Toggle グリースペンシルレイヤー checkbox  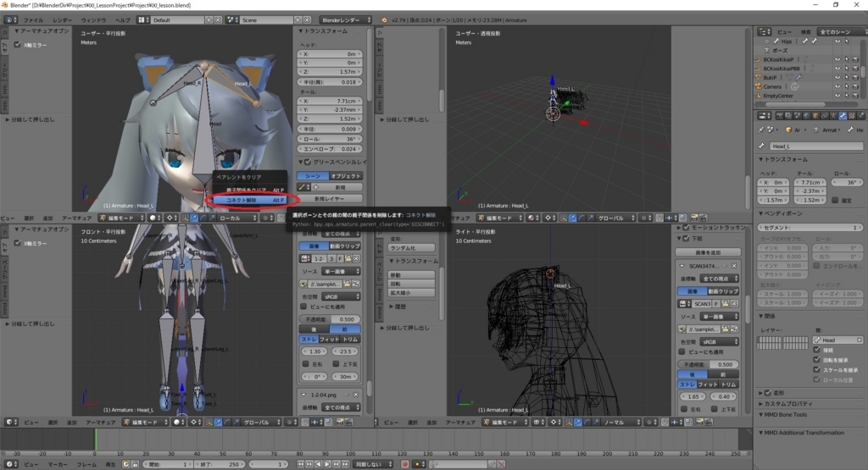[308, 162]
